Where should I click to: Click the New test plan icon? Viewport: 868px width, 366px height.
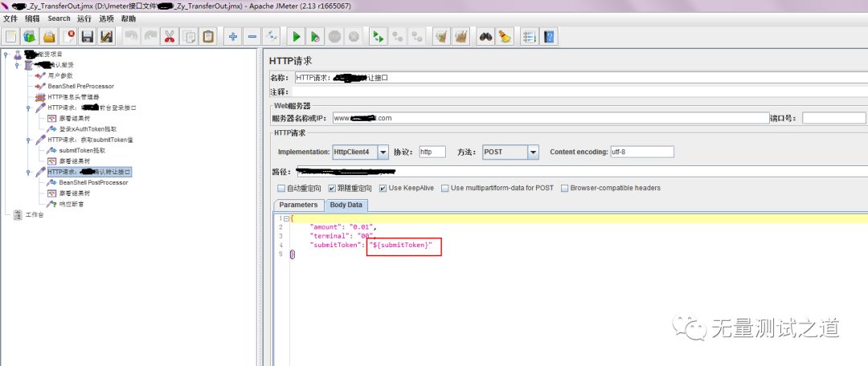tap(10, 36)
